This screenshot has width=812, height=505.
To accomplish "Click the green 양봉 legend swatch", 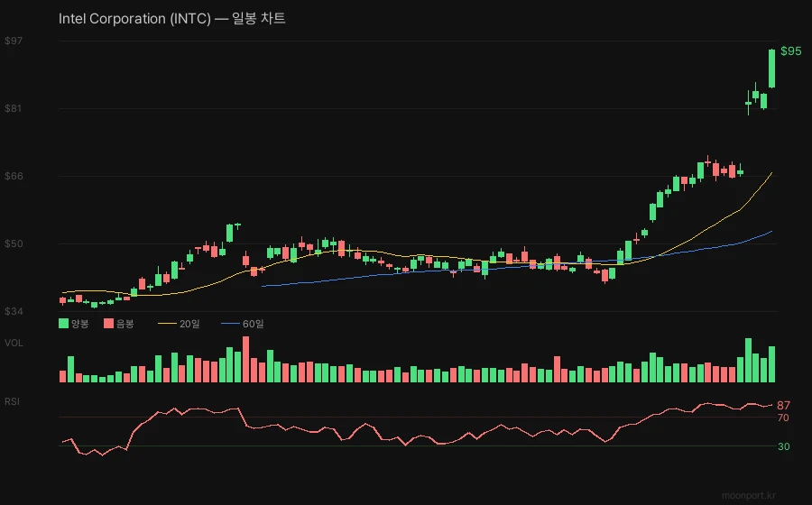I will [x=64, y=324].
